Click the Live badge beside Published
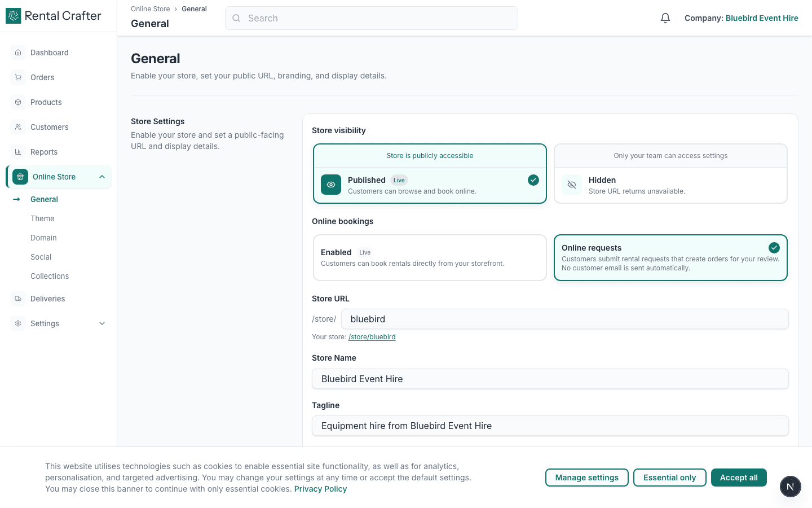Screen dimensions: 812x508 [399, 180]
